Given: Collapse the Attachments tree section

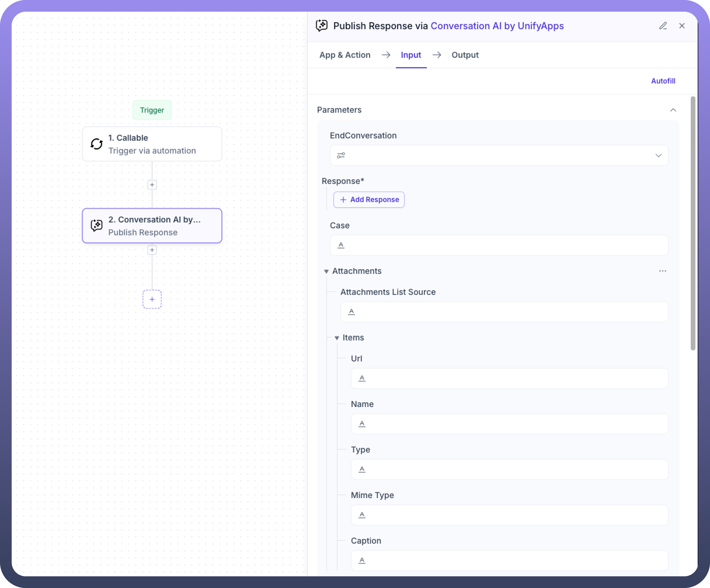Looking at the screenshot, I should (x=326, y=272).
